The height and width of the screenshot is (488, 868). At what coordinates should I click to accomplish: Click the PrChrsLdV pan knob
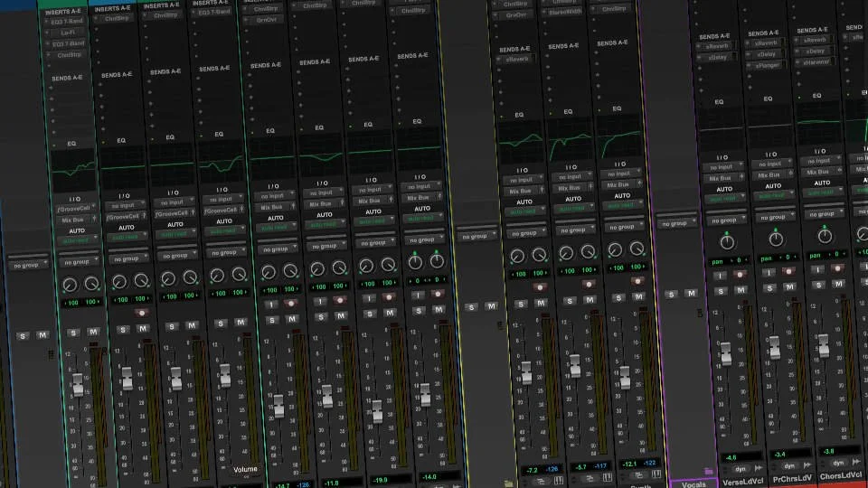coord(776,239)
